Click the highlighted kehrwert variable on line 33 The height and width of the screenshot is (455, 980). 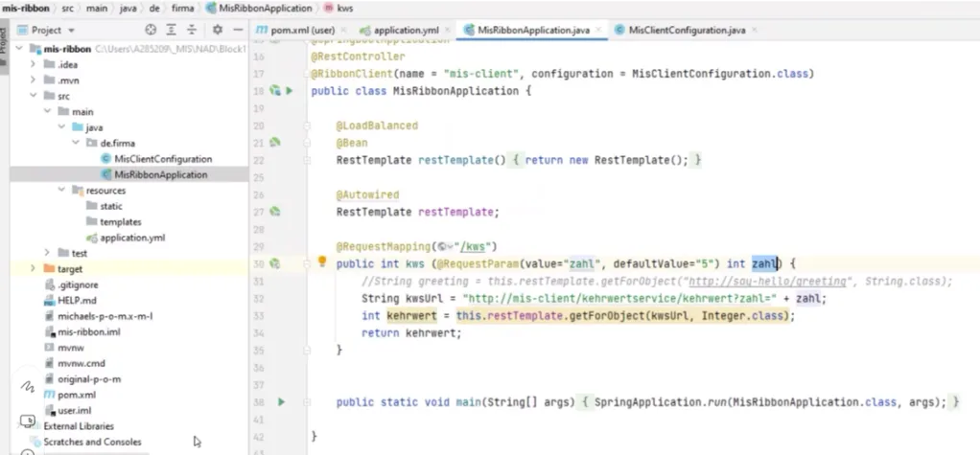(x=412, y=316)
